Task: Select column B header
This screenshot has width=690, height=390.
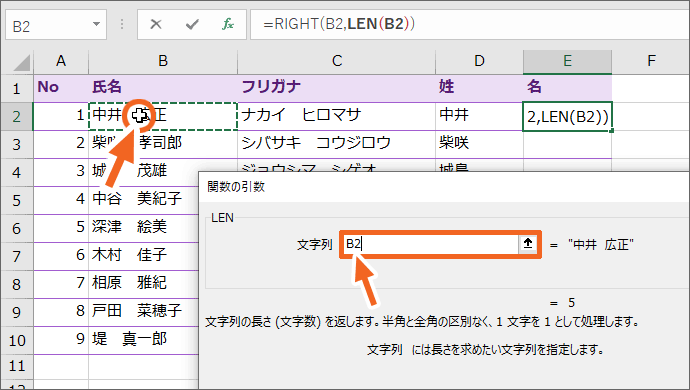Action: click(163, 61)
